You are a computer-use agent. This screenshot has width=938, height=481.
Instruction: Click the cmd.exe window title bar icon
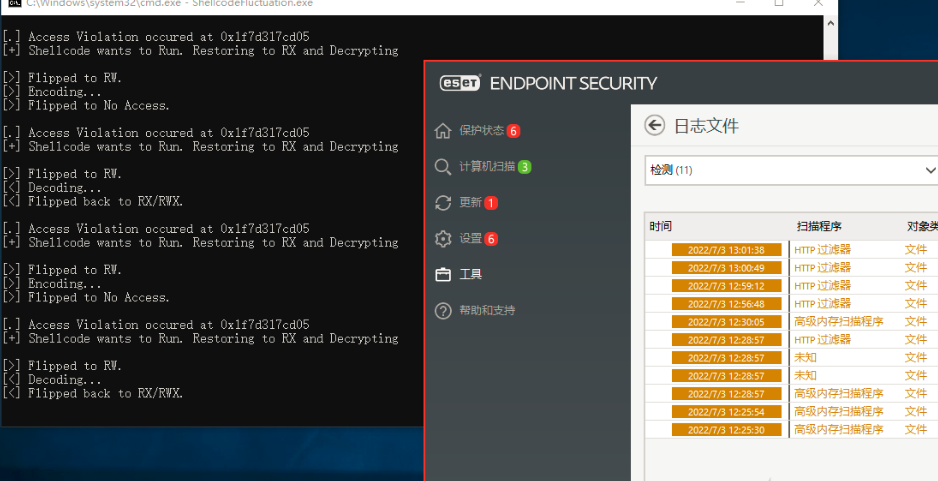(x=14, y=3)
